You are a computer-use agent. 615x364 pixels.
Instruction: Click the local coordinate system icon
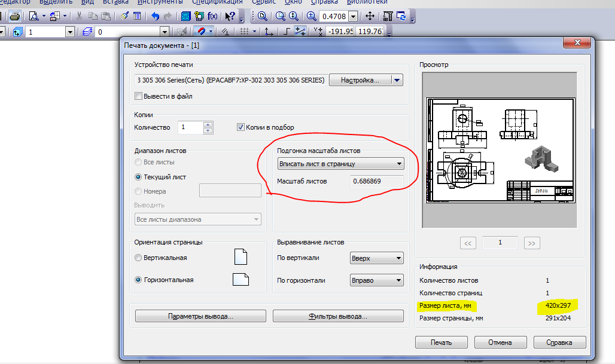point(269,31)
